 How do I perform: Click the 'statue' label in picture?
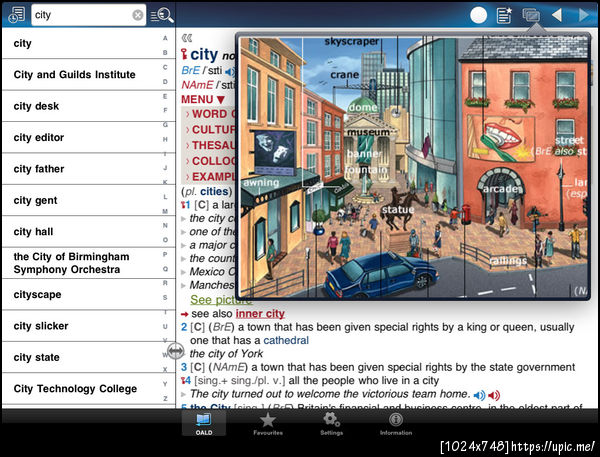[398, 209]
